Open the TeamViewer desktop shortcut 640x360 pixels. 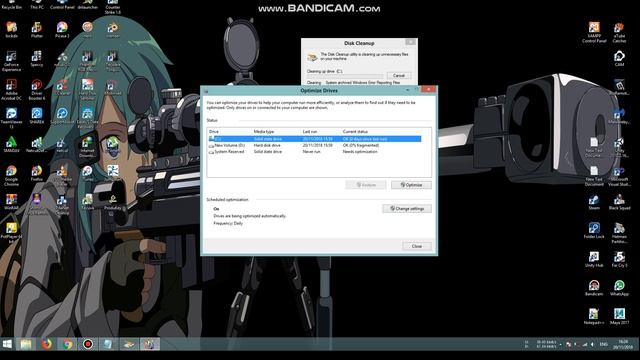point(11,118)
